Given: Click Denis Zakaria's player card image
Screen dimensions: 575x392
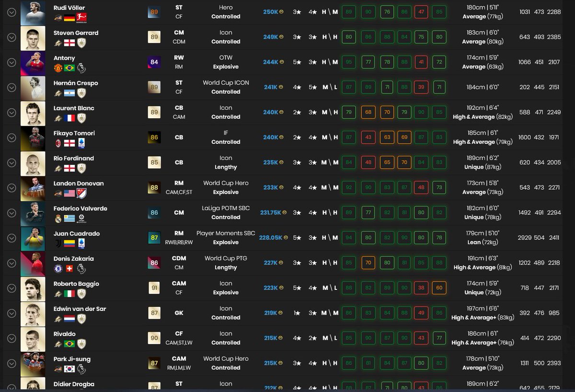Looking at the screenshot, I should pyautogui.click(x=33, y=263).
